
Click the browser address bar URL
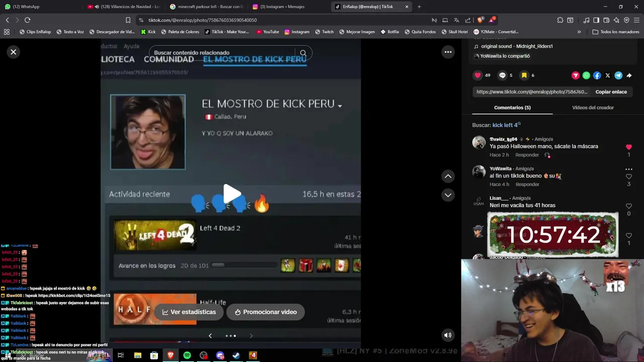pyautogui.click(x=202, y=20)
